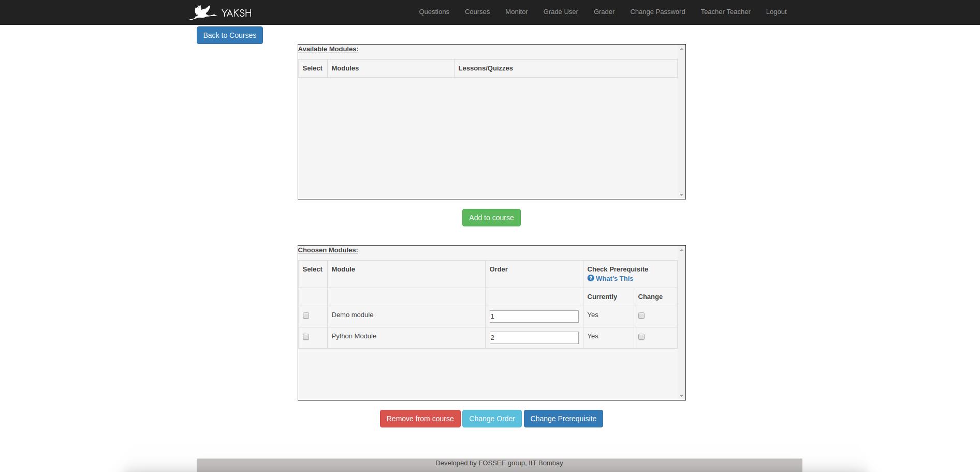Select the Demo module checkbox

[306, 316]
